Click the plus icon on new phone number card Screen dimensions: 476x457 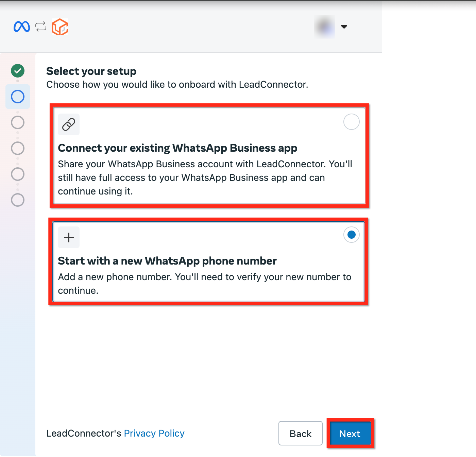click(x=69, y=237)
